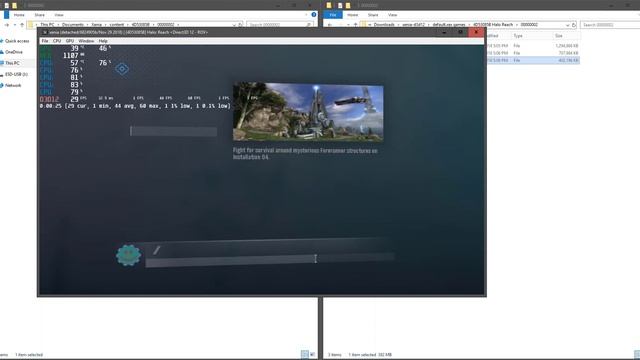Select the file row sized 707,984 KB
This screenshot has width=640, height=360.
pyautogui.click(x=533, y=53)
